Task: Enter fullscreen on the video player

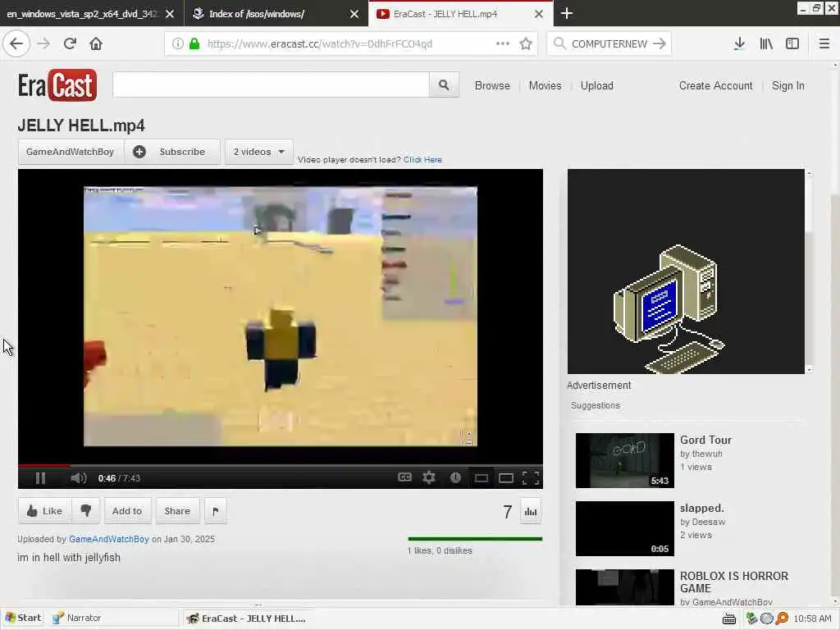Action: pyautogui.click(x=531, y=478)
